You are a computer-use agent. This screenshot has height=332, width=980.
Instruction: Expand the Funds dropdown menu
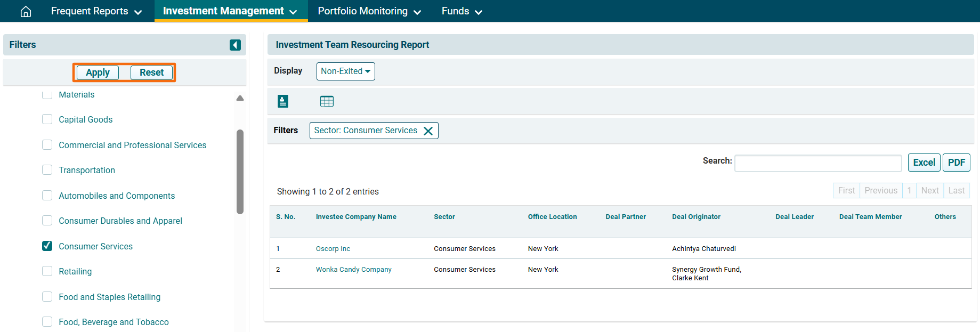tap(461, 11)
